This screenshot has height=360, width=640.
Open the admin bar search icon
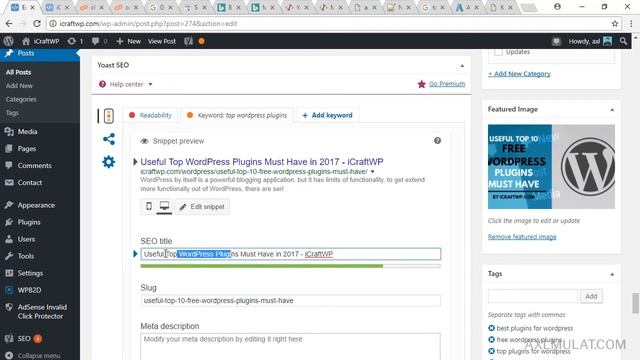(623, 41)
